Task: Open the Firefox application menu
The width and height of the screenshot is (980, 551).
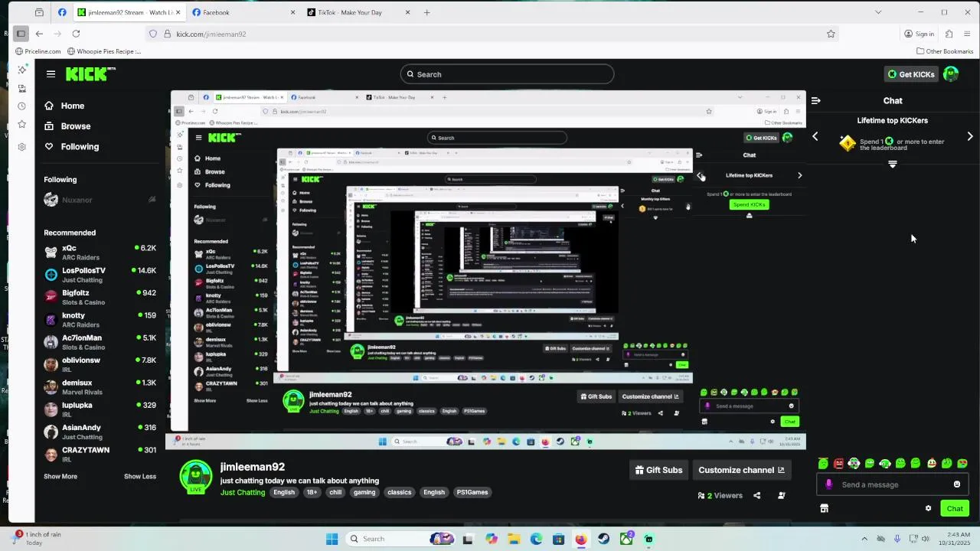Action: tap(968, 34)
